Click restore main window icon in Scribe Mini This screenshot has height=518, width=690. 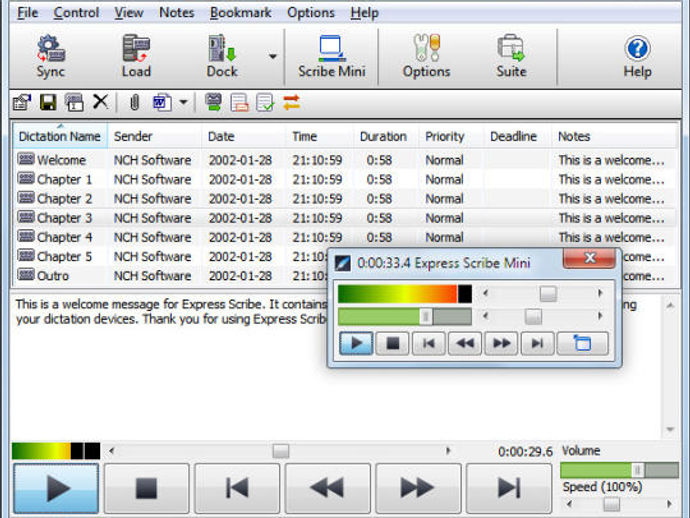coord(583,343)
